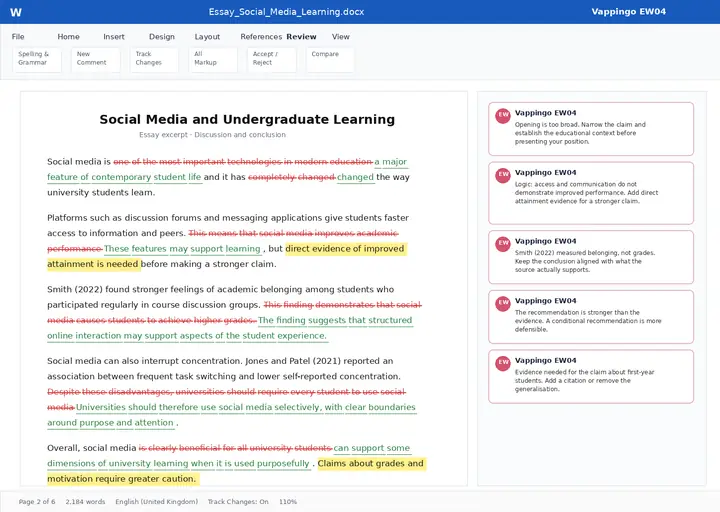Toggle Track Changes in the ribbon
The image size is (720, 512).
tap(154, 60)
